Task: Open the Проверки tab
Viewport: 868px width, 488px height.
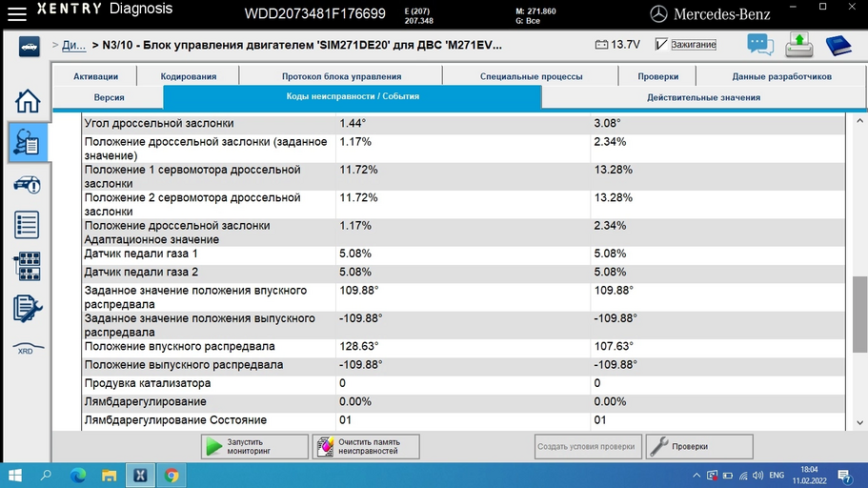Action: pos(657,76)
